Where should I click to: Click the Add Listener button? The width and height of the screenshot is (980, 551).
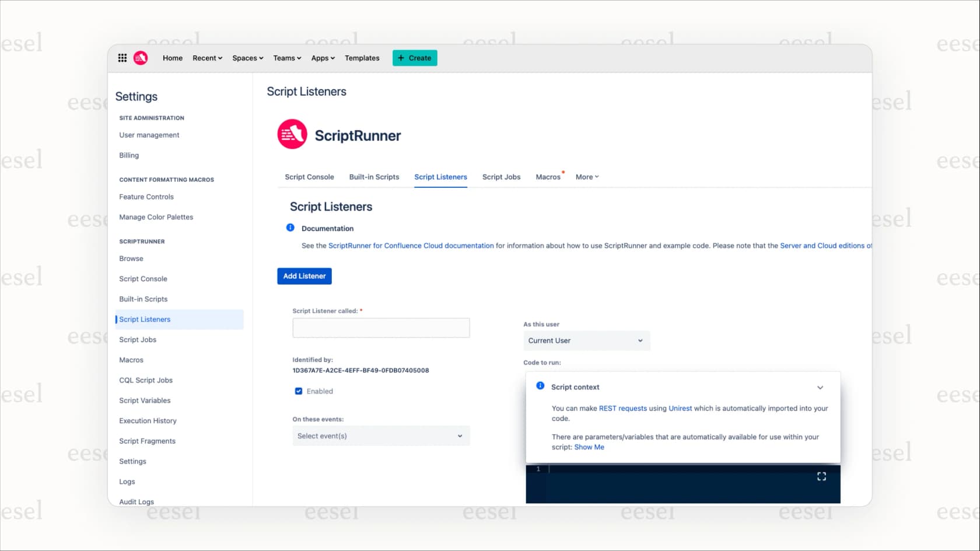coord(304,276)
